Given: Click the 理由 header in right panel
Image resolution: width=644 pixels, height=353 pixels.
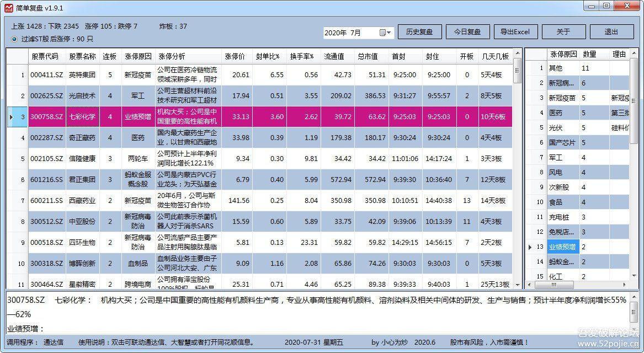Looking at the screenshot, I should click(619, 54).
